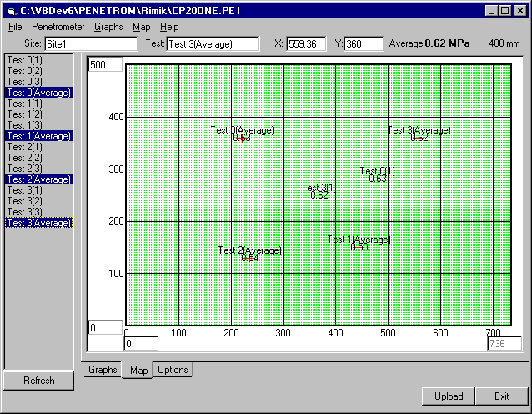
Task: Open the Graphs menu
Action: click(108, 27)
